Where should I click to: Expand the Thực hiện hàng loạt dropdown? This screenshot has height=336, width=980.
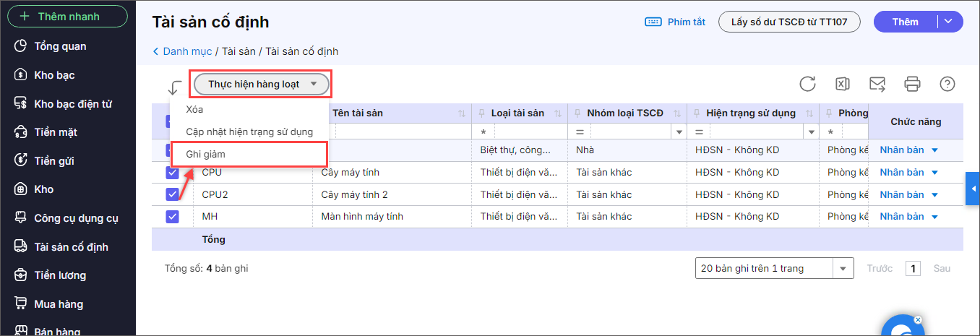262,84
